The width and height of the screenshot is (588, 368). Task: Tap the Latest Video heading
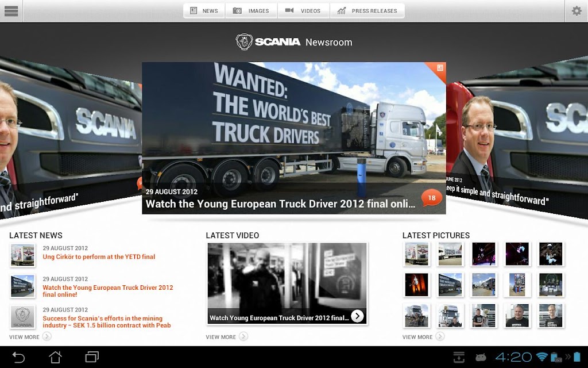click(x=232, y=235)
